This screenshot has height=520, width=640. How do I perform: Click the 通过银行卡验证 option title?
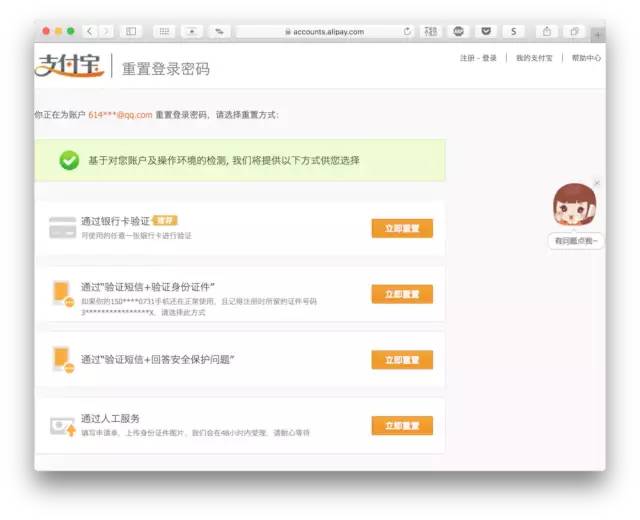coord(116,221)
